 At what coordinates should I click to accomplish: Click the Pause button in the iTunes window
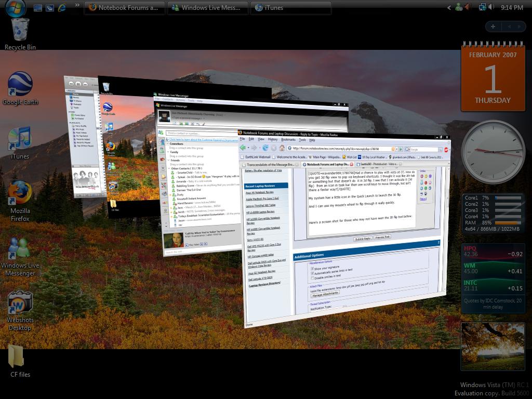click(x=78, y=84)
